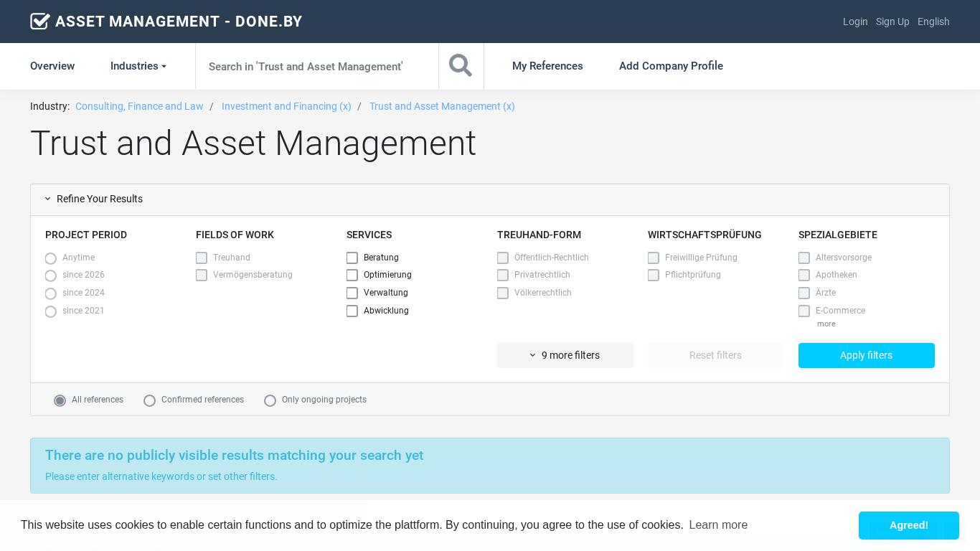The height and width of the screenshot is (551, 980).
Task: Select the since 2024 project period
Action: tap(51, 293)
